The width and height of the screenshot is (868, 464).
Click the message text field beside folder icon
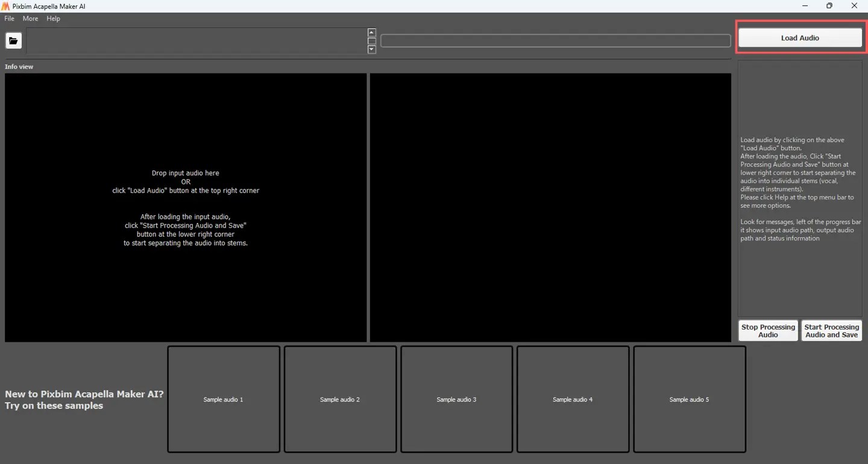tap(196, 41)
